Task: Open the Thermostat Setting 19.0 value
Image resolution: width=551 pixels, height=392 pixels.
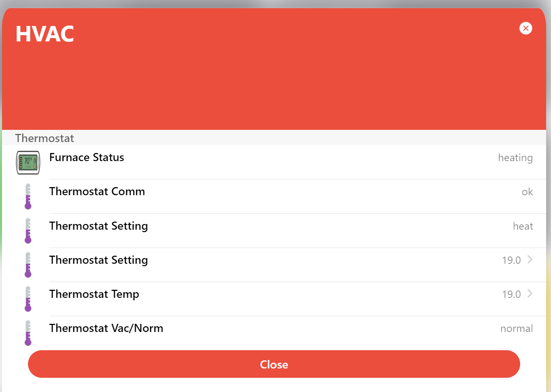Action: (511, 260)
